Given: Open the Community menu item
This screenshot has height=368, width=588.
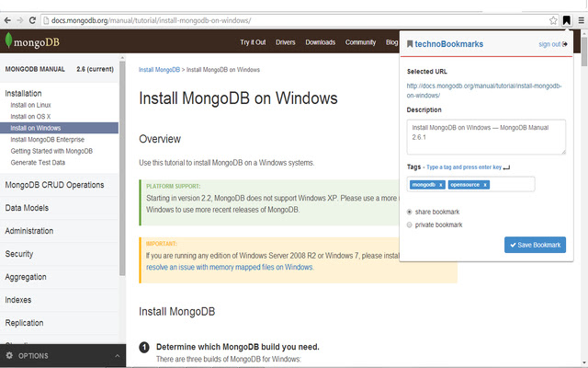Looking at the screenshot, I should (360, 42).
